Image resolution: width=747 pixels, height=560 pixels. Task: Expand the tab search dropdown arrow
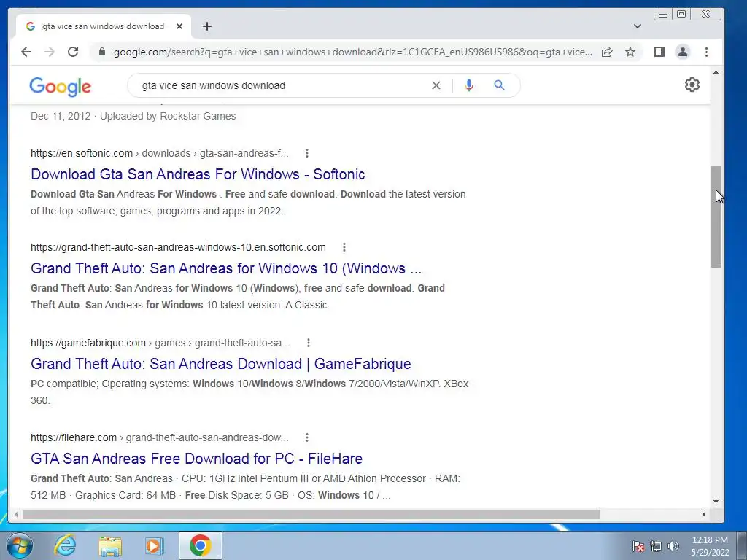pos(638,26)
